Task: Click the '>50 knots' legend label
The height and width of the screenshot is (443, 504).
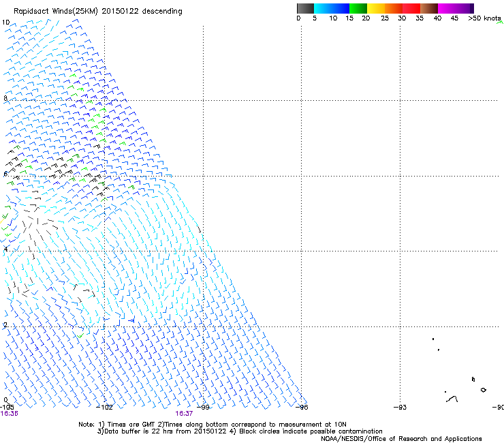Action: pyautogui.click(x=484, y=18)
